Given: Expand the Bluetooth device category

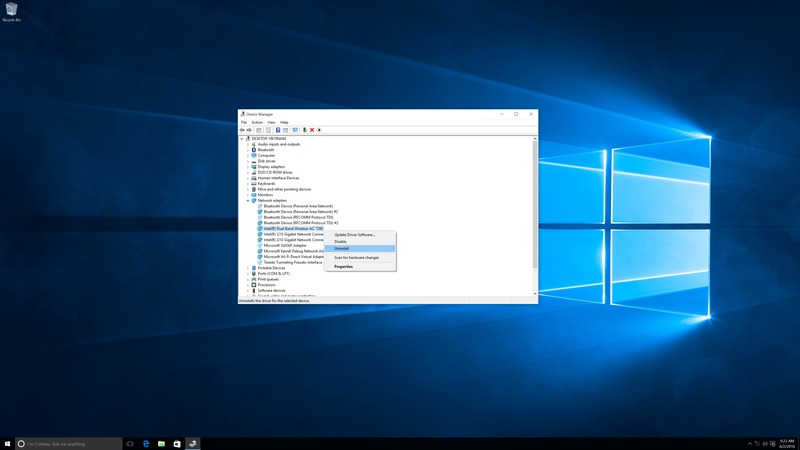Looking at the screenshot, I should pyautogui.click(x=248, y=150).
